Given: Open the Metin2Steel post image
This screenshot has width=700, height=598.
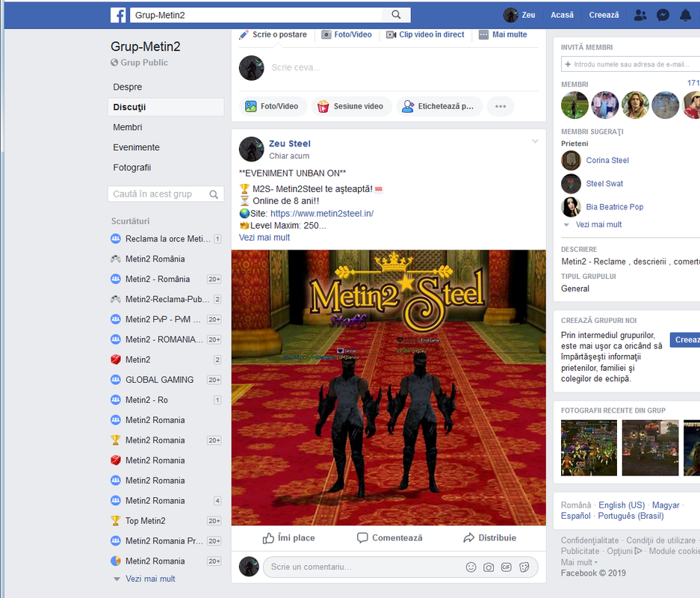Looking at the screenshot, I should [x=388, y=388].
